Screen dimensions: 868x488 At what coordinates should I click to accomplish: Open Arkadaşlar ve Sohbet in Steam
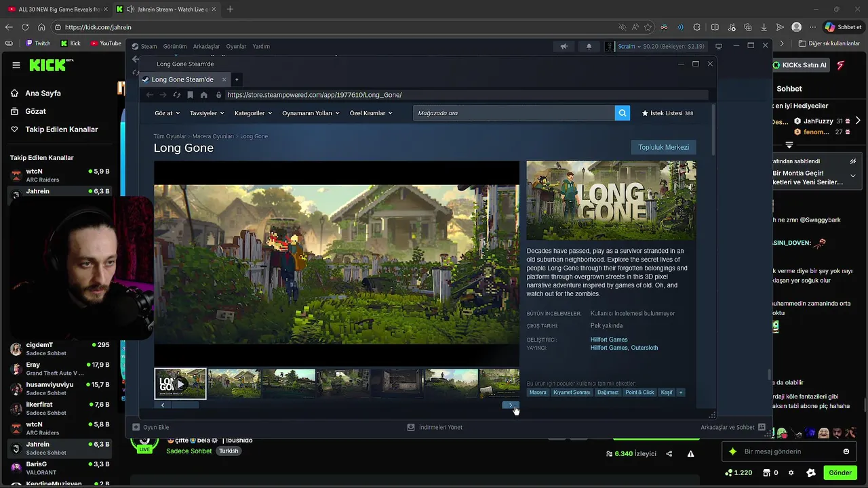click(x=733, y=428)
